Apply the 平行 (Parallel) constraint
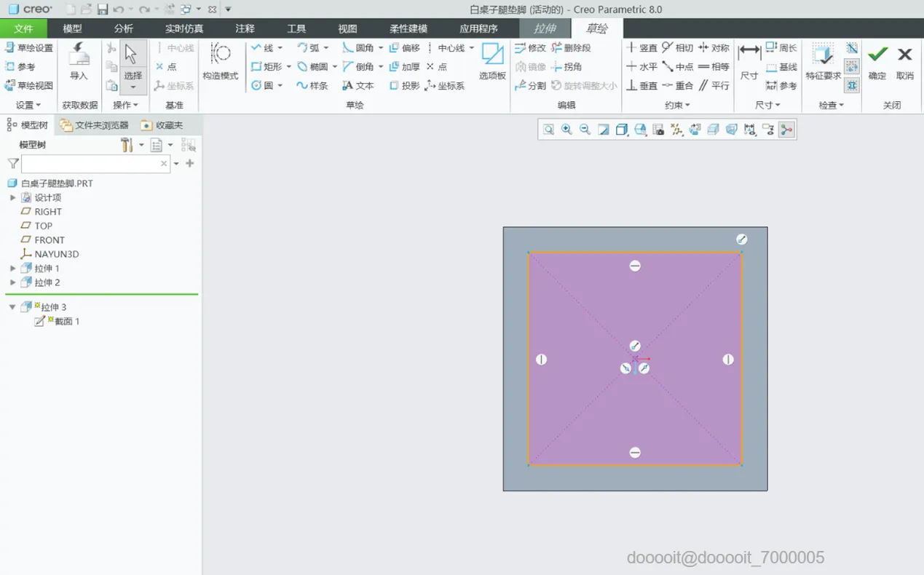Viewport: 924px width, 575px height. [x=714, y=86]
